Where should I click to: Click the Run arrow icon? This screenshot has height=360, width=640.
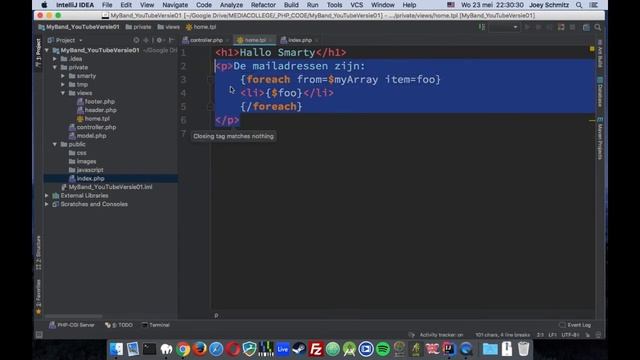pyautogui.click(x=527, y=27)
